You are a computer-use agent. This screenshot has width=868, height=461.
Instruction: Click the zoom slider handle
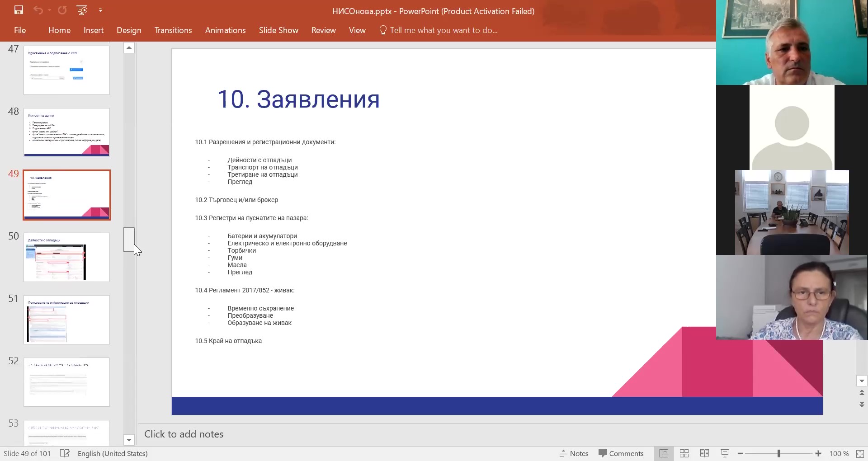point(779,453)
